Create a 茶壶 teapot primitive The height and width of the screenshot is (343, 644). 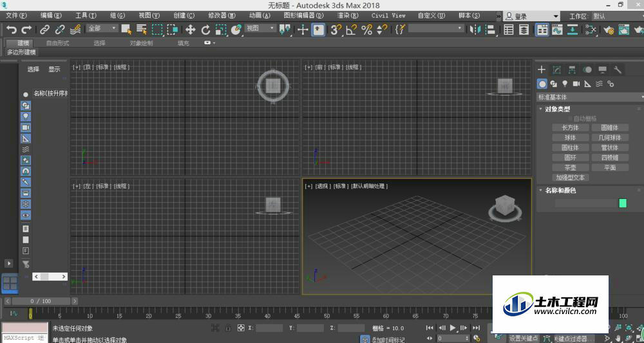570,167
